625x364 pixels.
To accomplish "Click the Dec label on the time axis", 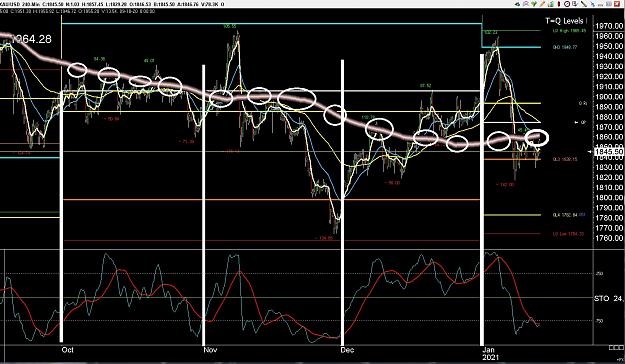I will (348, 350).
